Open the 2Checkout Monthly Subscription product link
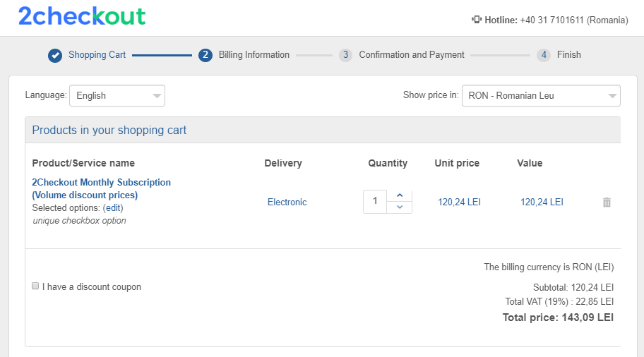 (102, 189)
